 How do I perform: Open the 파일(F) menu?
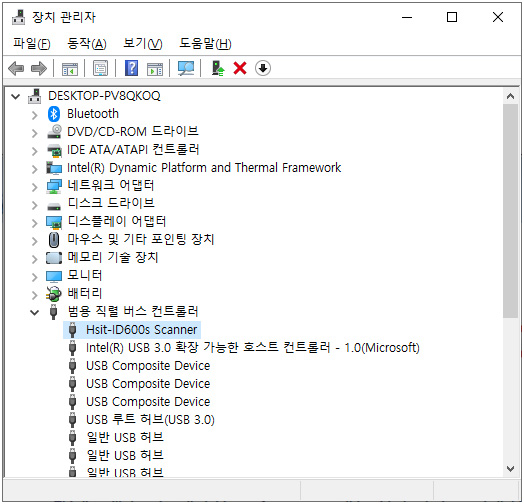pos(32,43)
